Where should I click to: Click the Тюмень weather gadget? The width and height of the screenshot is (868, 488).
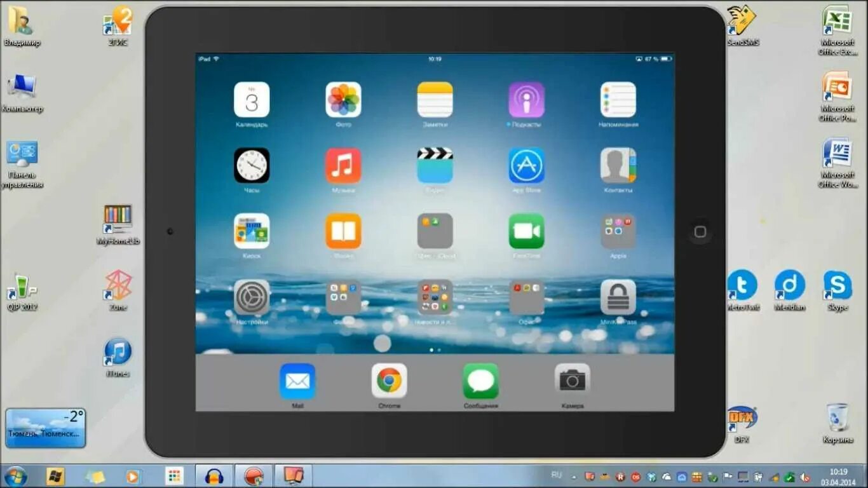(x=45, y=428)
